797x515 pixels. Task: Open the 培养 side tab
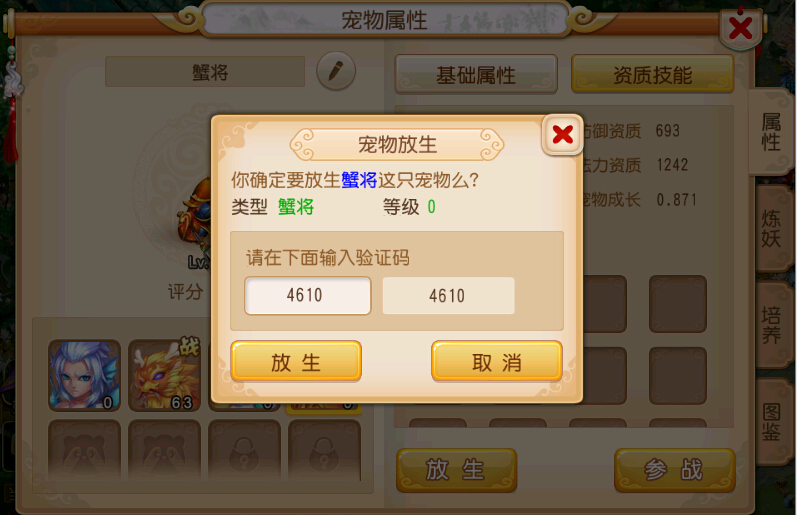[x=771, y=325]
